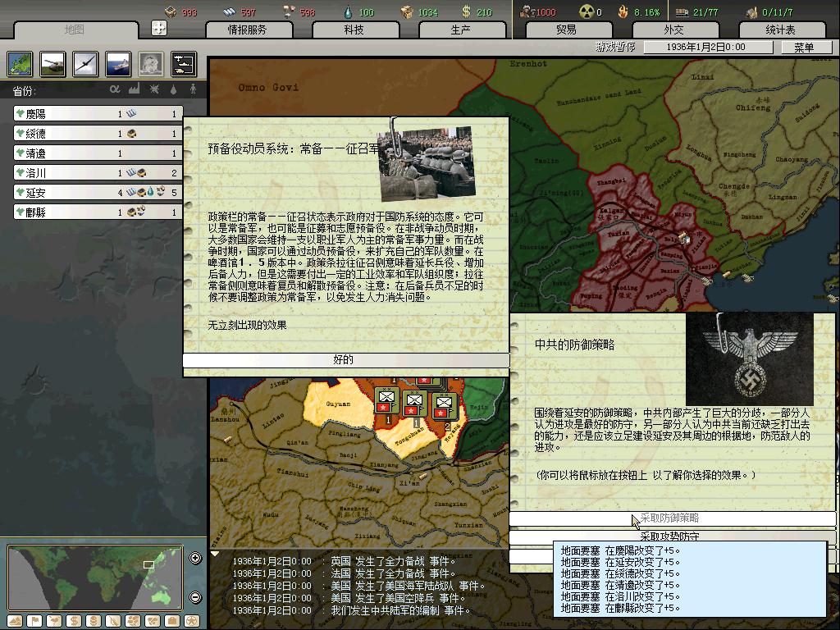The height and width of the screenshot is (630, 840).
Task: Open the unit deployment pool icon
Action: click(x=183, y=63)
